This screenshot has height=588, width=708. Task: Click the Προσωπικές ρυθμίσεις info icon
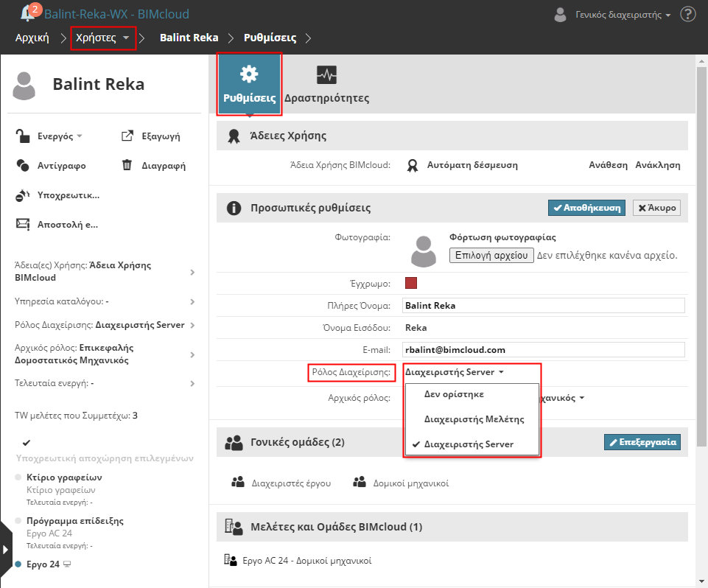(x=234, y=209)
